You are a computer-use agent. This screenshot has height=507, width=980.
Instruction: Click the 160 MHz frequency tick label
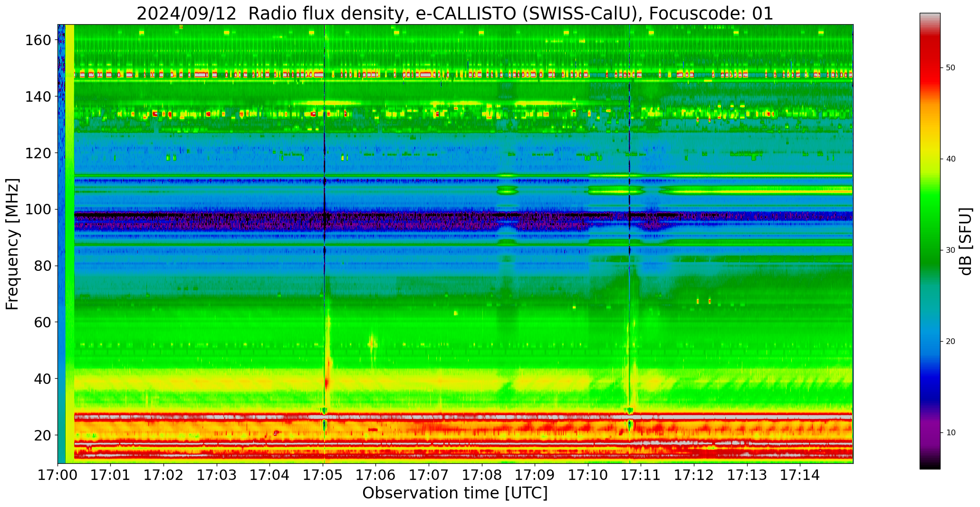[38, 40]
